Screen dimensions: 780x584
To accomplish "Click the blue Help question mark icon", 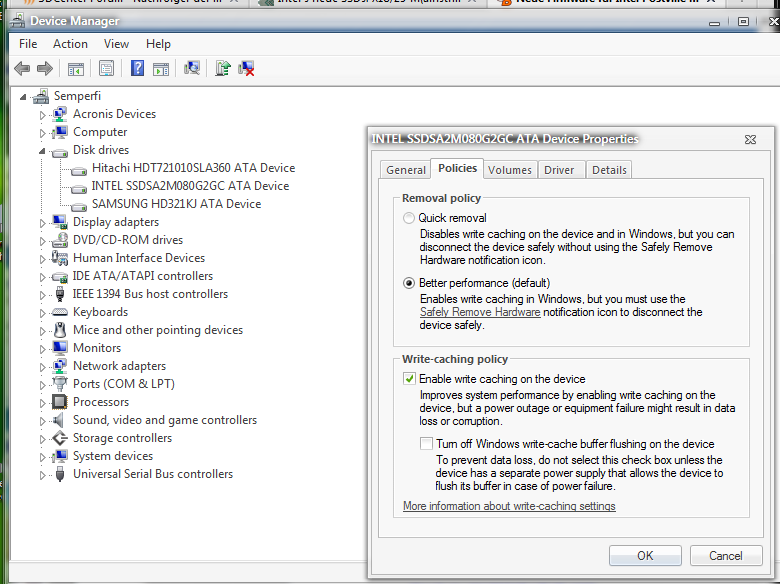I will [137, 68].
